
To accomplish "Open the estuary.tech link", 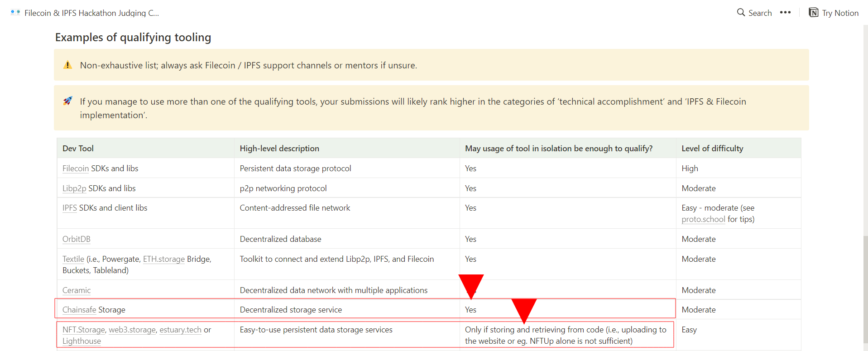I will click(x=180, y=330).
